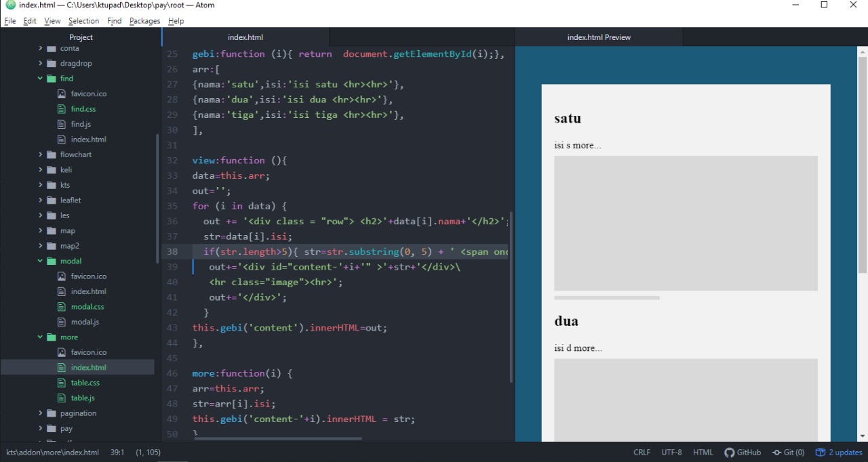Click the UTF-8 encoding indicator
The height and width of the screenshot is (462, 868).
coord(671,452)
